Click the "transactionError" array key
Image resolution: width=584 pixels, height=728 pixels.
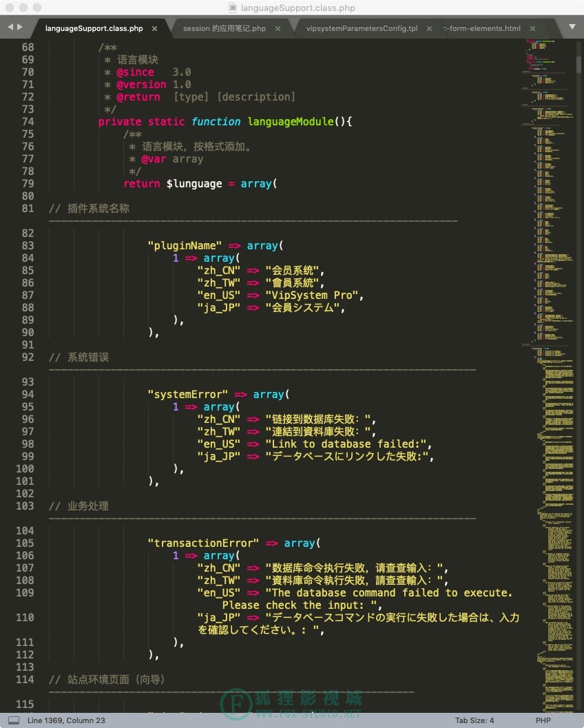coord(203,543)
